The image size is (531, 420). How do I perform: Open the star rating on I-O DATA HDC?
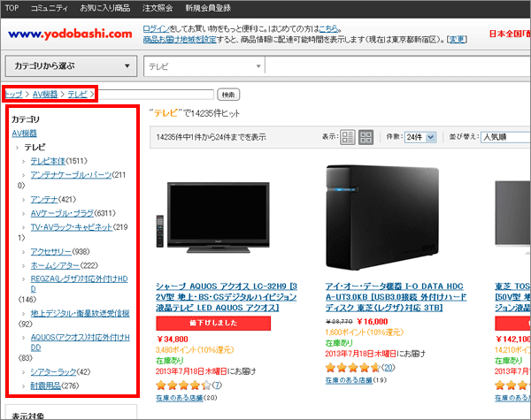[352, 368]
